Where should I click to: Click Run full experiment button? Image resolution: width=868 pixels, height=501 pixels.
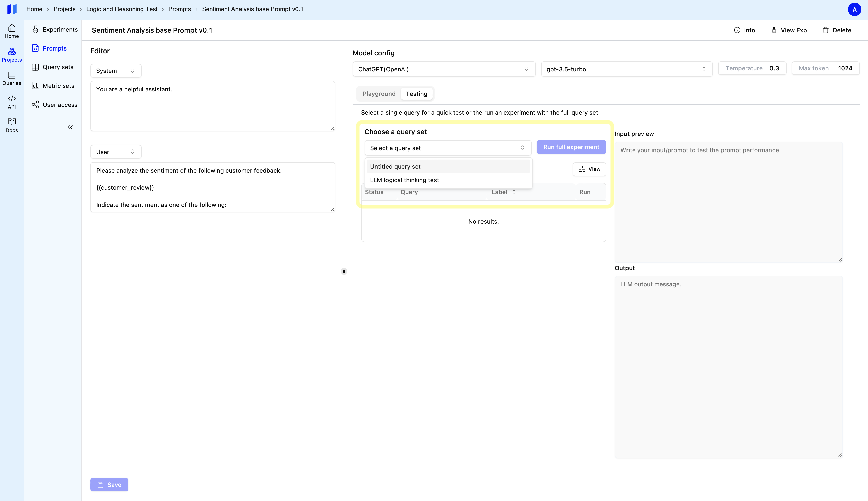point(571,147)
